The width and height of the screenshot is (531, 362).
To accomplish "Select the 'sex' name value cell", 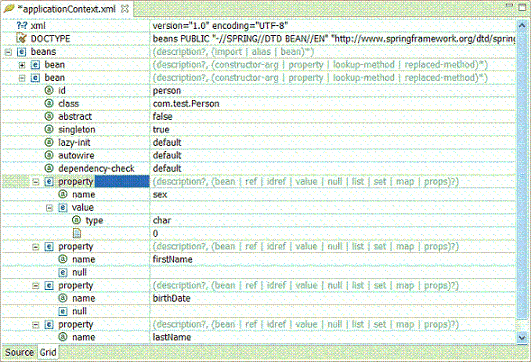I will click(x=333, y=195).
